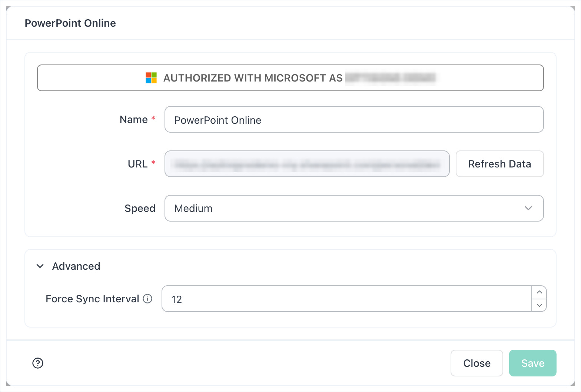Click the Force Sync Interval info icon
This screenshot has width=581, height=392.
[x=147, y=299]
